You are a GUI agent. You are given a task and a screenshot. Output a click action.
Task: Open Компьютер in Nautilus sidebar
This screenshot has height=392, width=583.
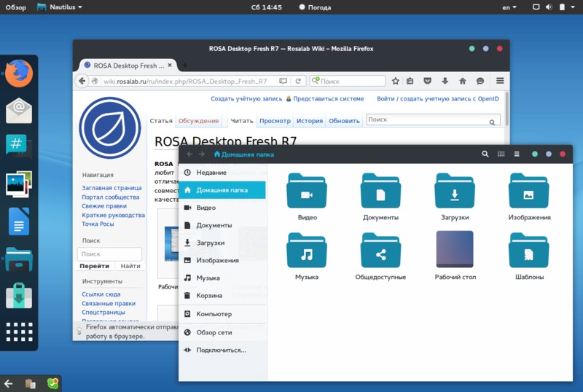coord(222,314)
